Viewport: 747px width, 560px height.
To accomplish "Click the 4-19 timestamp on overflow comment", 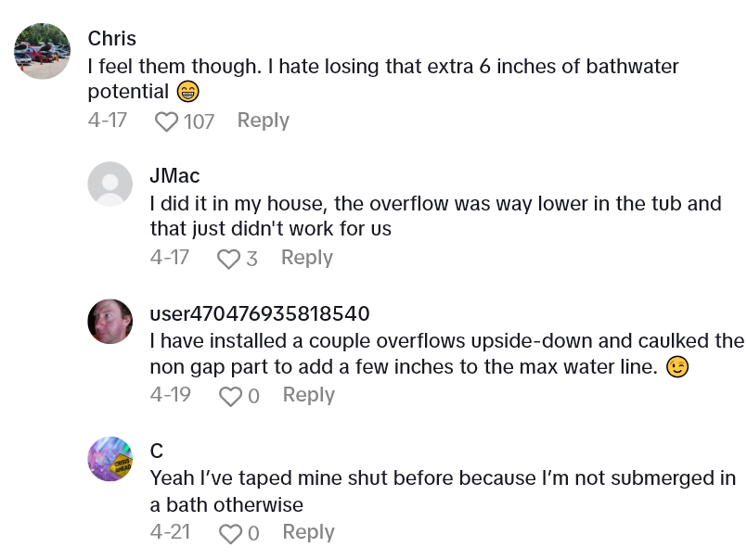I will pos(171,395).
